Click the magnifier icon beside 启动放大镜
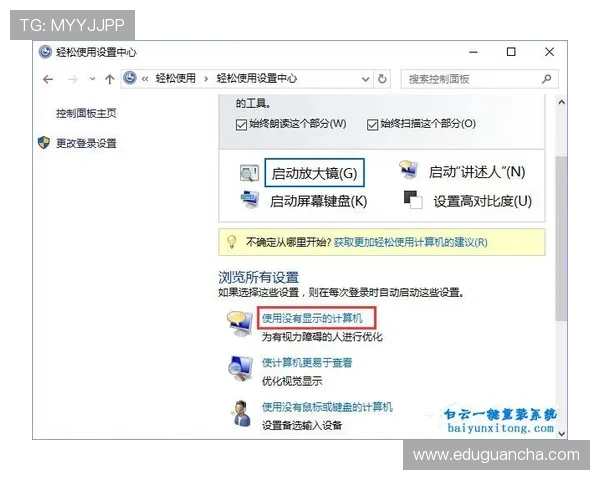This screenshot has width=600, height=480. coord(249,173)
